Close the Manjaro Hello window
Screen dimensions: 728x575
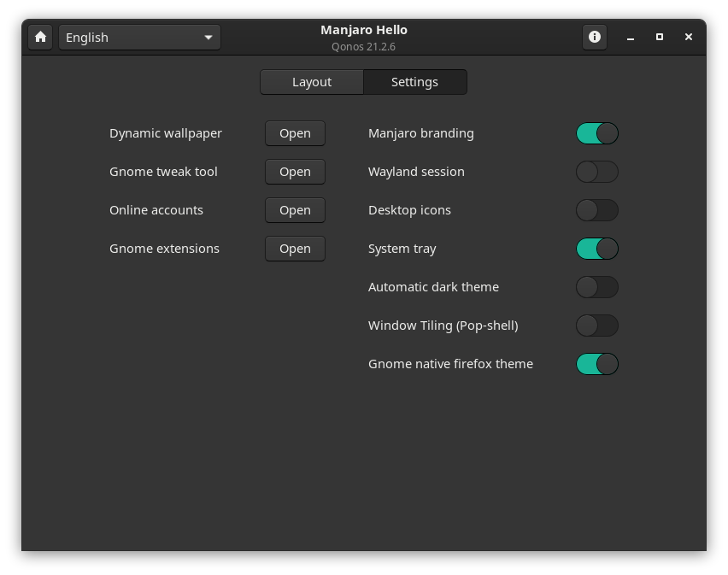click(689, 37)
